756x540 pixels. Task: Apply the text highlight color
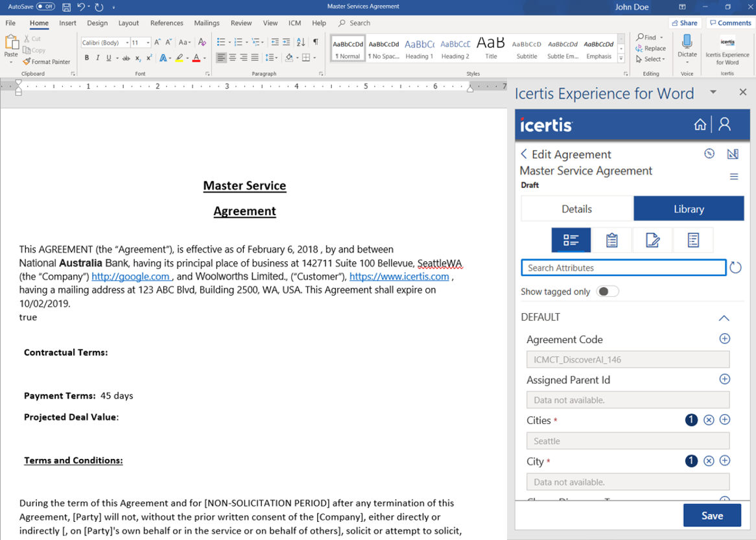coord(179,58)
